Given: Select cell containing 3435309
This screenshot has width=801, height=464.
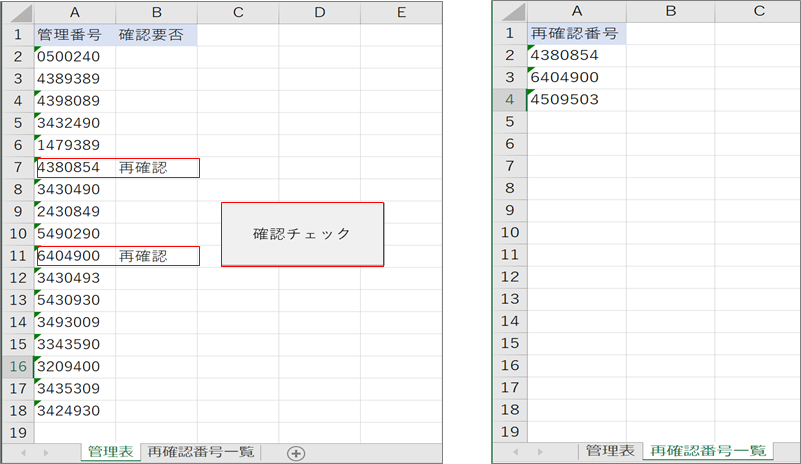Looking at the screenshot, I should [x=75, y=388].
